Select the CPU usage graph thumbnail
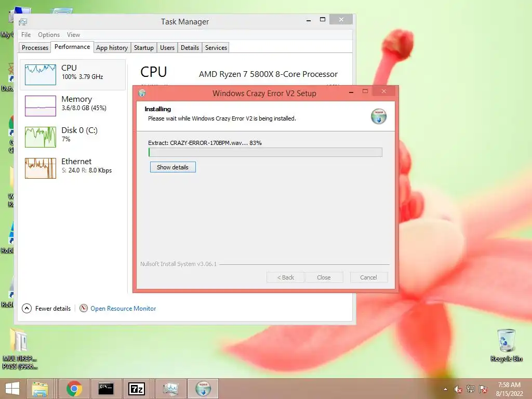This screenshot has width=532, height=399. pos(41,75)
